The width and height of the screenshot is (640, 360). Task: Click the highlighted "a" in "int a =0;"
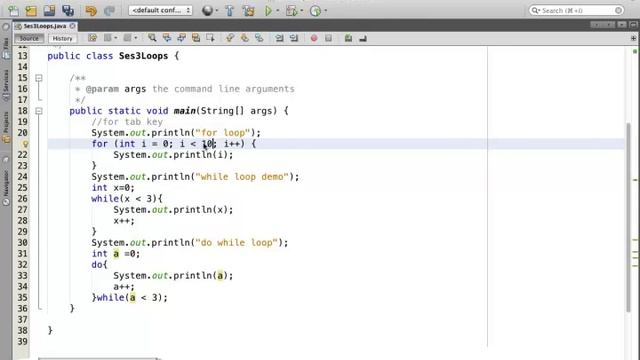(x=116, y=254)
